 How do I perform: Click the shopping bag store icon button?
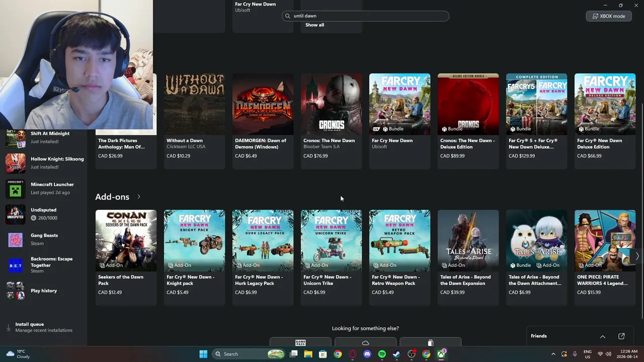[430, 342]
